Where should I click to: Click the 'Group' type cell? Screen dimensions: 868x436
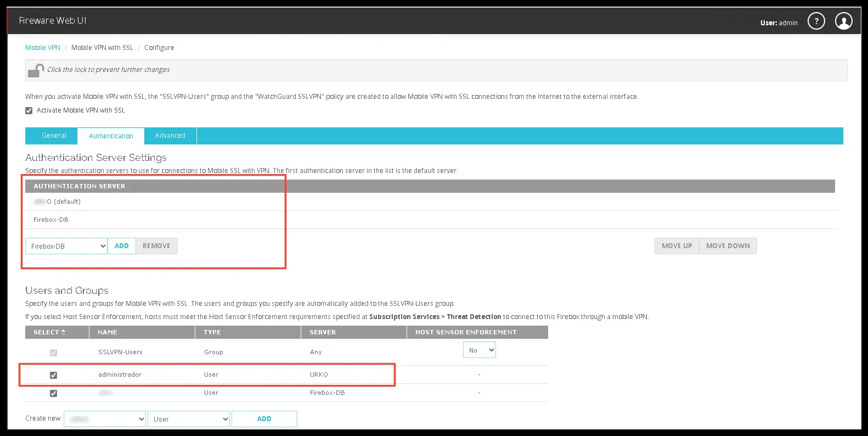(213, 352)
